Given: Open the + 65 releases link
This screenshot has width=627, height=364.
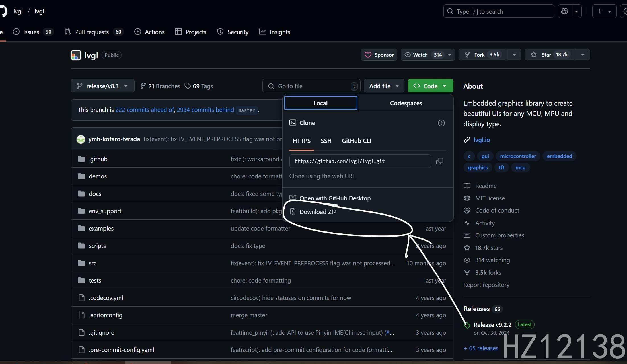Looking at the screenshot, I should coord(481,348).
